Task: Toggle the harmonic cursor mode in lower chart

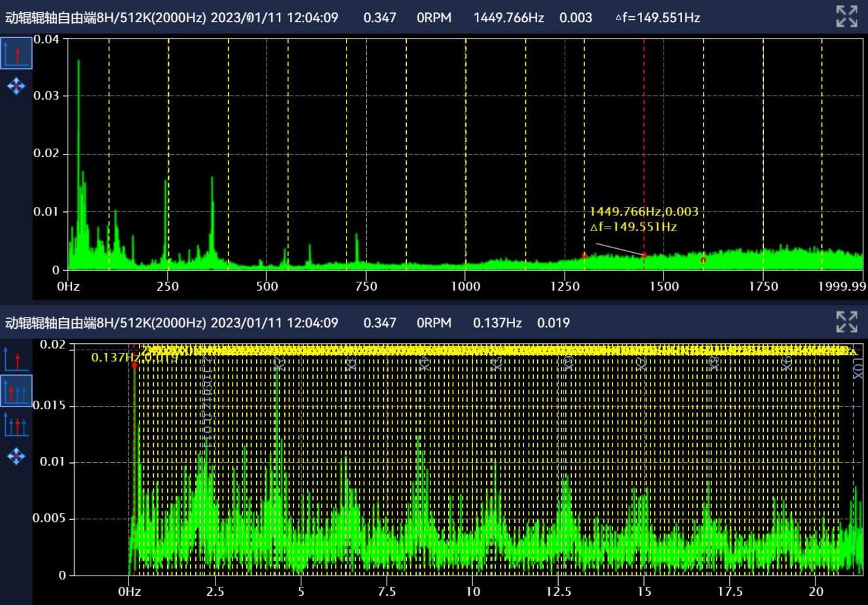Action: coord(16,391)
